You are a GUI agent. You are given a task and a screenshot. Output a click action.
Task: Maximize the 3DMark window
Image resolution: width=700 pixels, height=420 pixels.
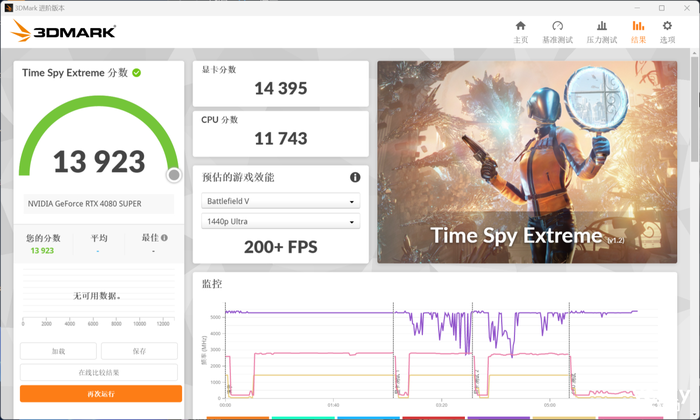662,8
